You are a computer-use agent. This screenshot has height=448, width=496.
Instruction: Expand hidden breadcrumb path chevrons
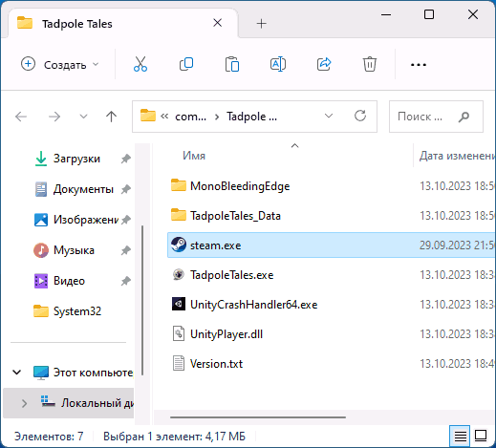tap(164, 117)
